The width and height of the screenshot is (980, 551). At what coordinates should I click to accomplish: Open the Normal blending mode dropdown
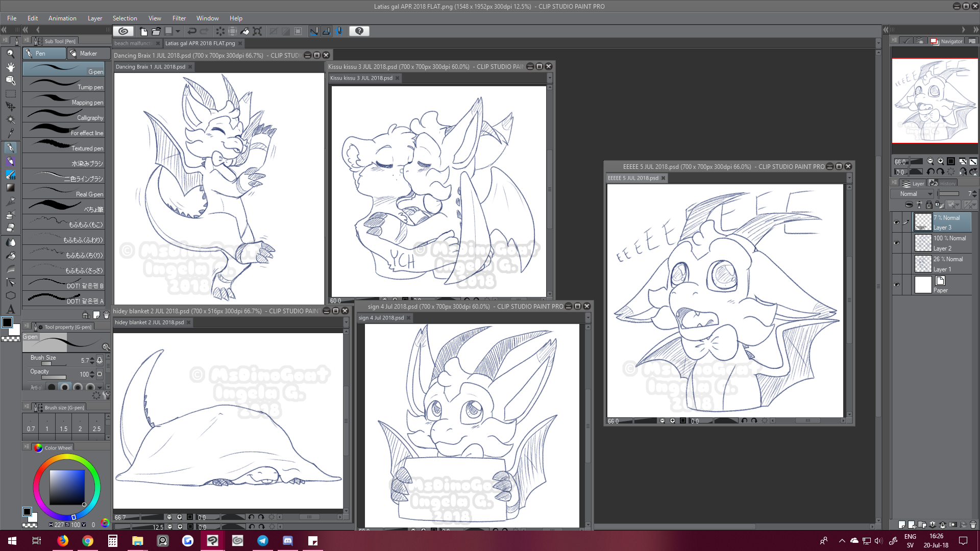pos(913,194)
